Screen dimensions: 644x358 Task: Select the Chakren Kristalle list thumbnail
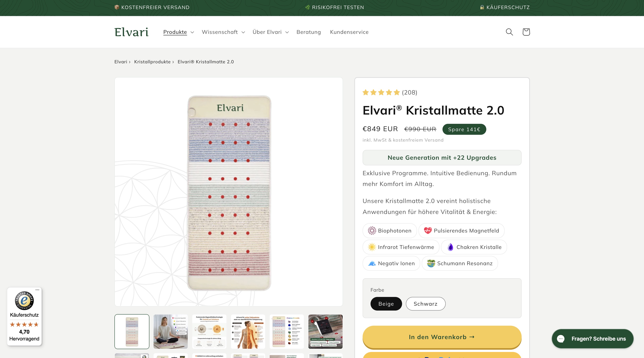[287, 332]
